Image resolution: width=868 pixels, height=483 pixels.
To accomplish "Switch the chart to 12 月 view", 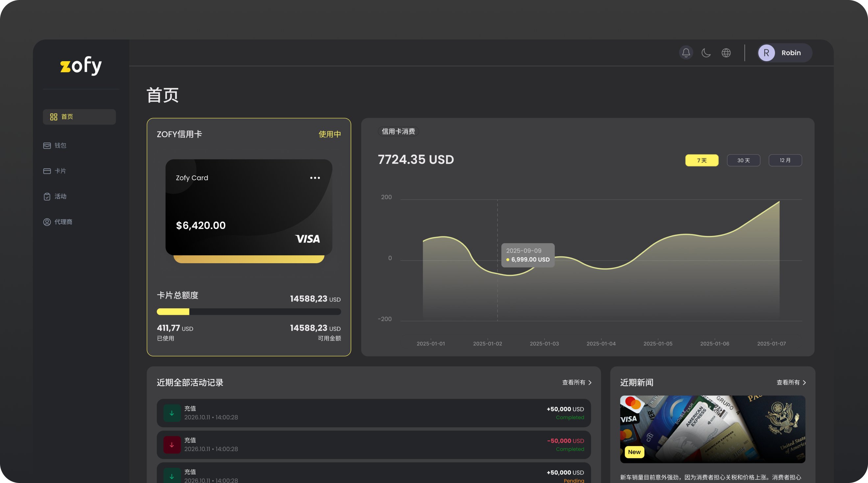I will point(785,160).
